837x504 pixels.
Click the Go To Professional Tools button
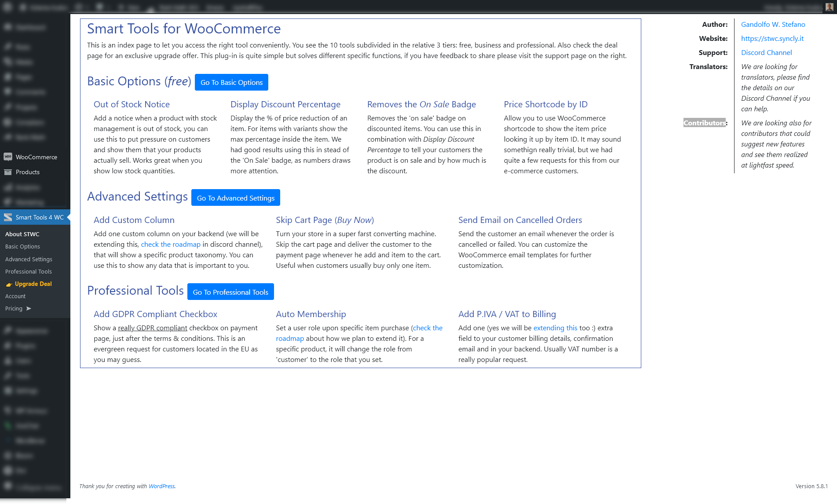230,292
